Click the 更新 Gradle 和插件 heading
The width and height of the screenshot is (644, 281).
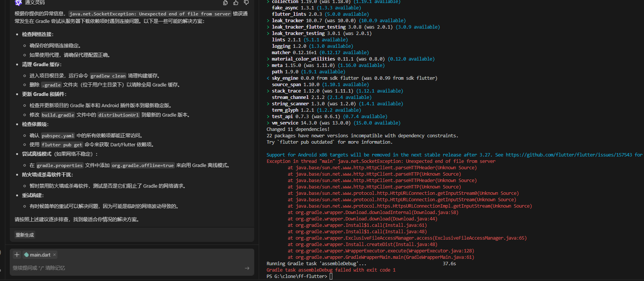(x=44, y=94)
